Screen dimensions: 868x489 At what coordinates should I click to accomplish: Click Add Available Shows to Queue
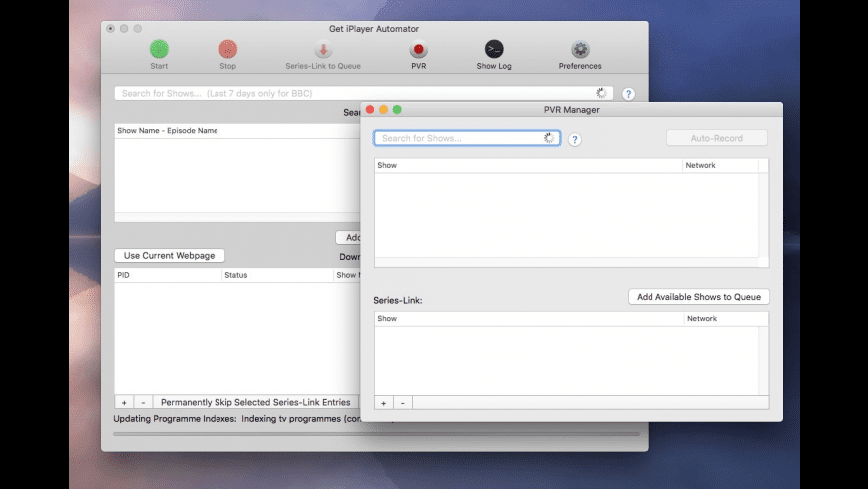point(698,297)
